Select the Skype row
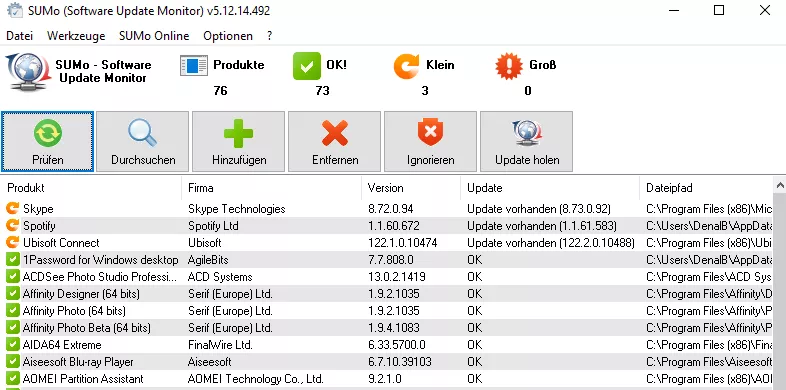Screen dimensions: 786x390 tap(386, 209)
